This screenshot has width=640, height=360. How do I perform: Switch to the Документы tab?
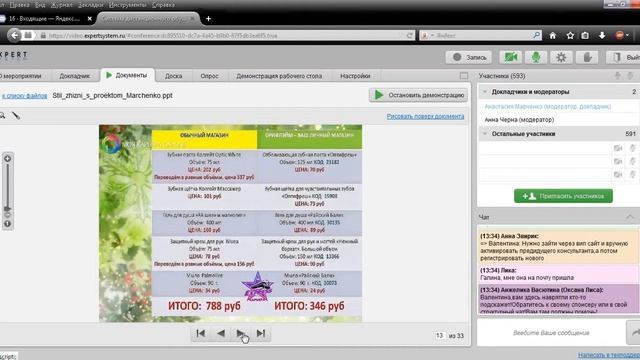(x=127, y=76)
